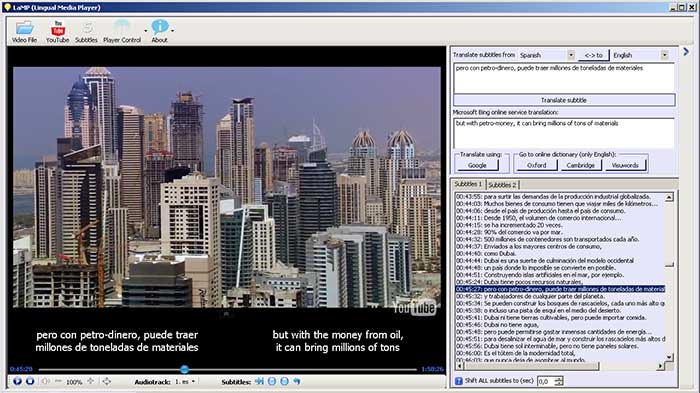Expand the Player Control dropdown arrow
This screenshot has height=393, width=700.
tap(146, 31)
